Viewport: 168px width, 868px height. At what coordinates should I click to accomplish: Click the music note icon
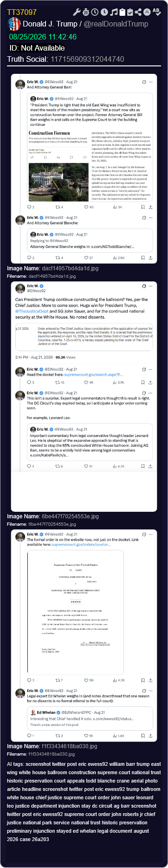click(x=113, y=12)
